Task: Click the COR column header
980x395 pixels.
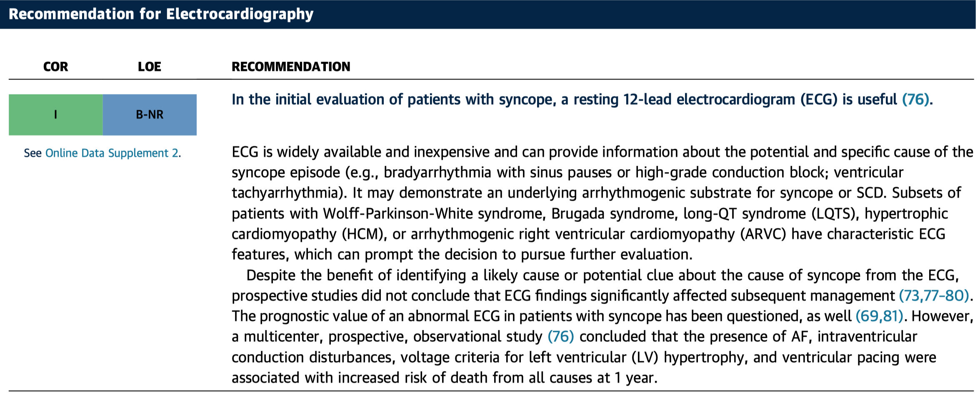Action: click(55, 67)
